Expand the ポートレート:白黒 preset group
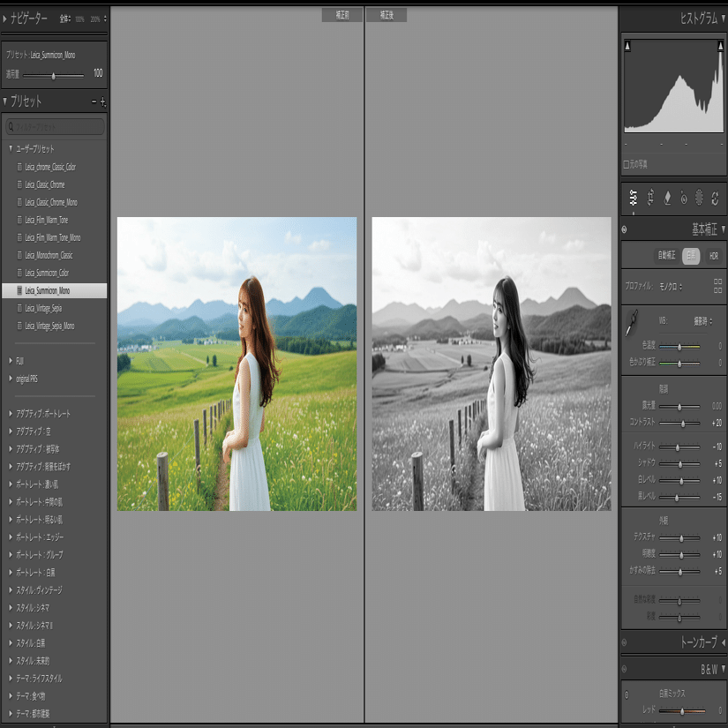This screenshot has width=728, height=728. (11, 572)
